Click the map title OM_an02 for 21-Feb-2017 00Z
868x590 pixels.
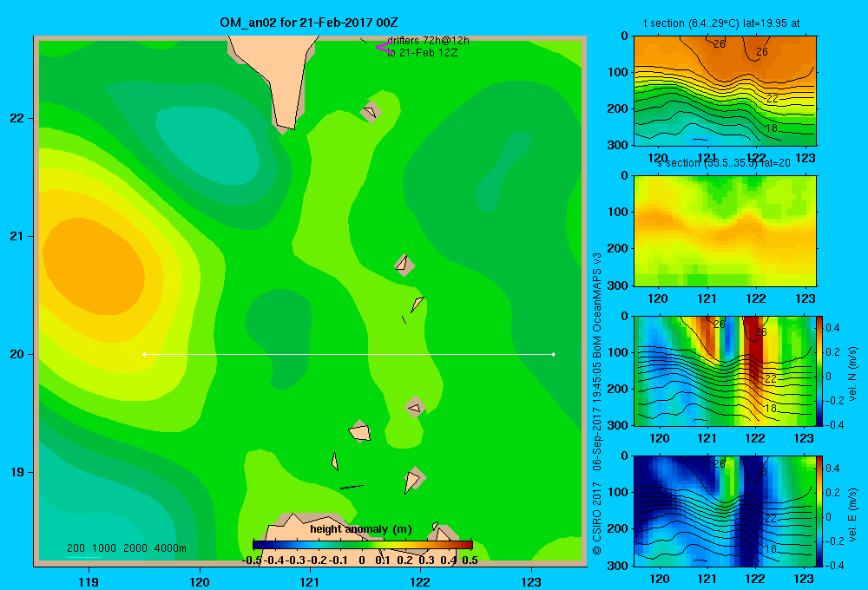coord(308,23)
